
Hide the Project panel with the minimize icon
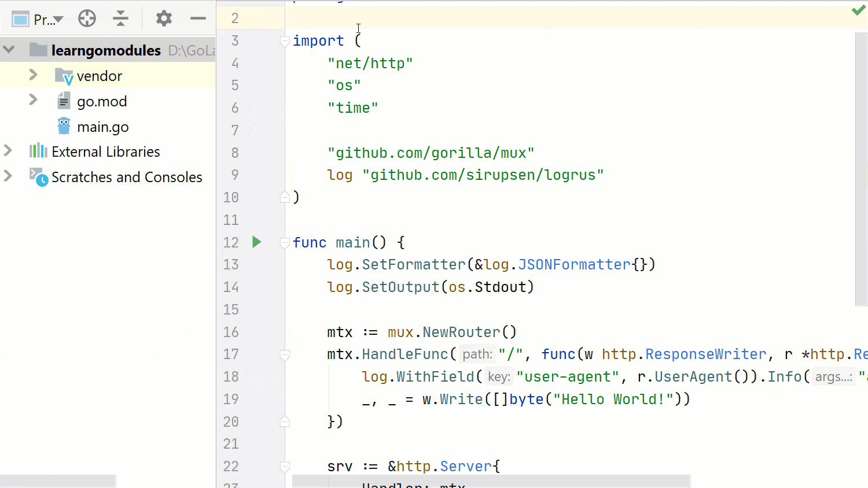198,18
